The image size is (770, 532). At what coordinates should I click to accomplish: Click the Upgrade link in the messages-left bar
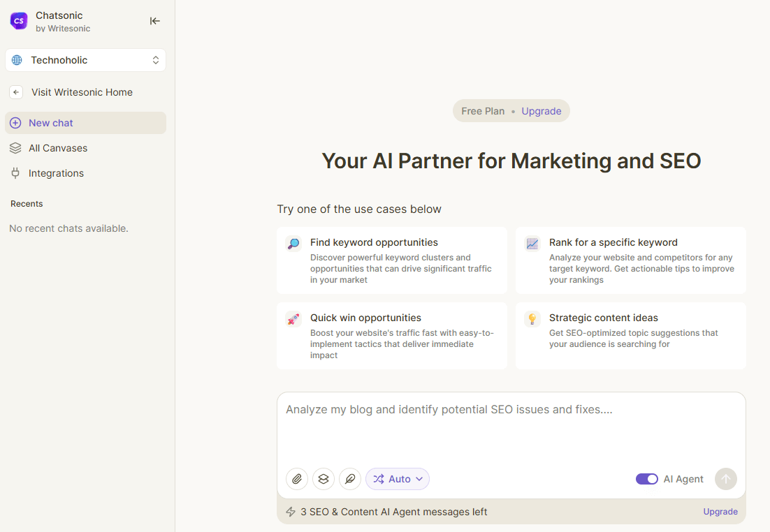[x=720, y=511]
